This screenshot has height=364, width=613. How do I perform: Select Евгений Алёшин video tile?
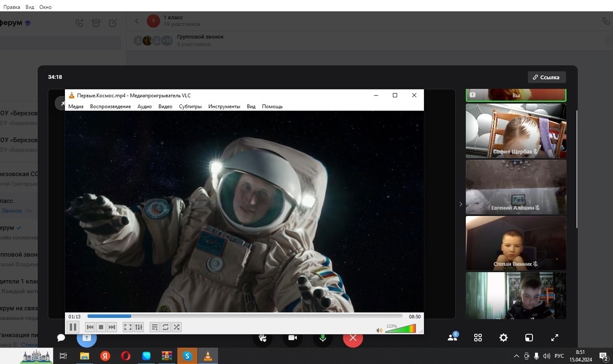[x=516, y=187]
